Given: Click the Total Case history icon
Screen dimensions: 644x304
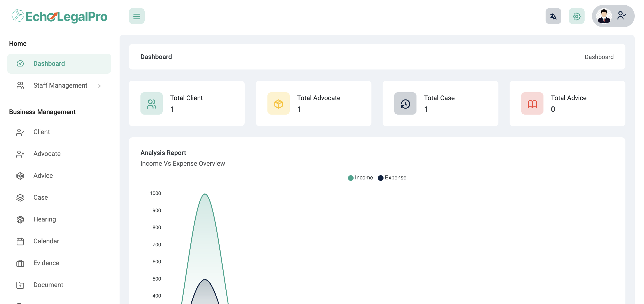Looking at the screenshot, I should (x=405, y=104).
